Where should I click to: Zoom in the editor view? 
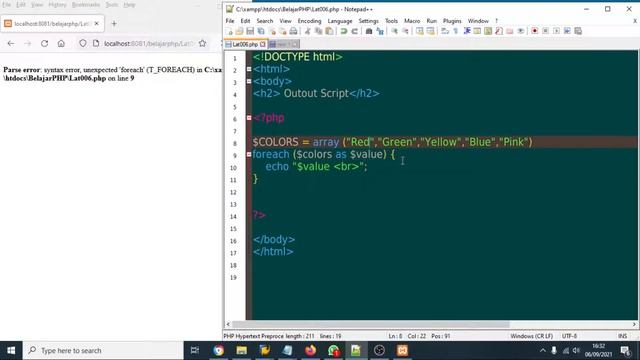(x=394, y=31)
